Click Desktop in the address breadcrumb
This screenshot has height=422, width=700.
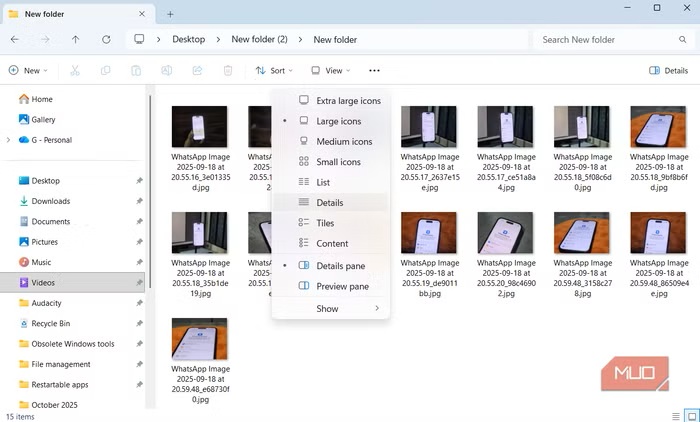tap(188, 39)
